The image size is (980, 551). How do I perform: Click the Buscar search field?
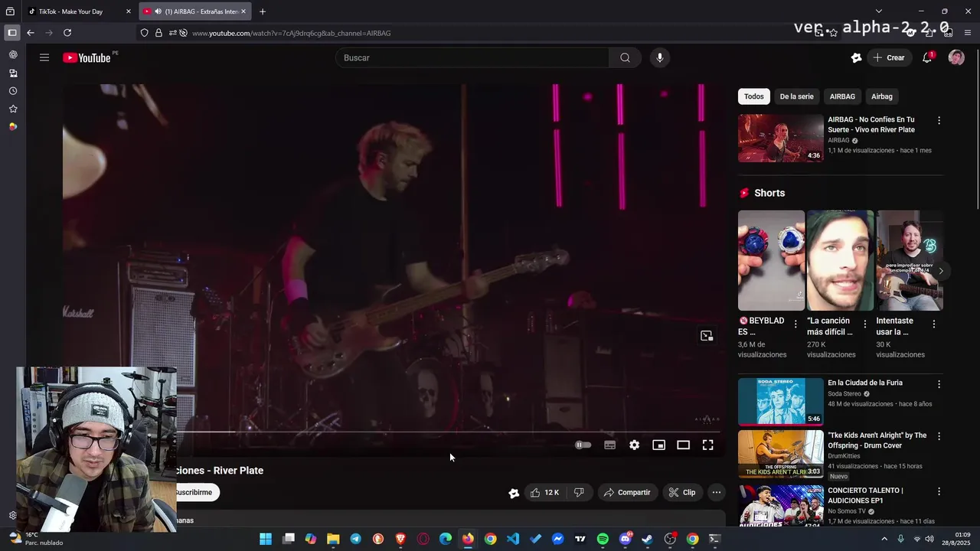tap(472, 58)
